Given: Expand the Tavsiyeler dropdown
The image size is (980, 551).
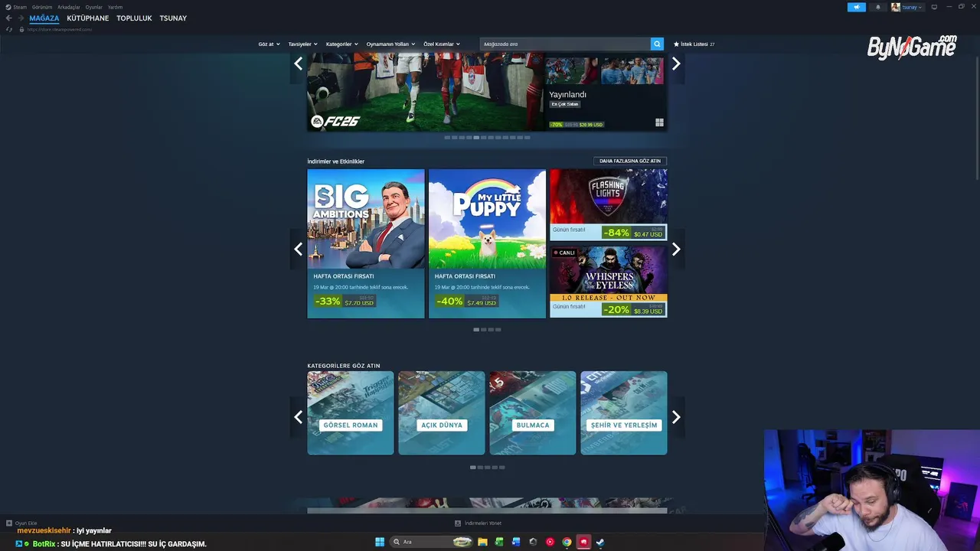Looking at the screenshot, I should click(x=302, y=44).
